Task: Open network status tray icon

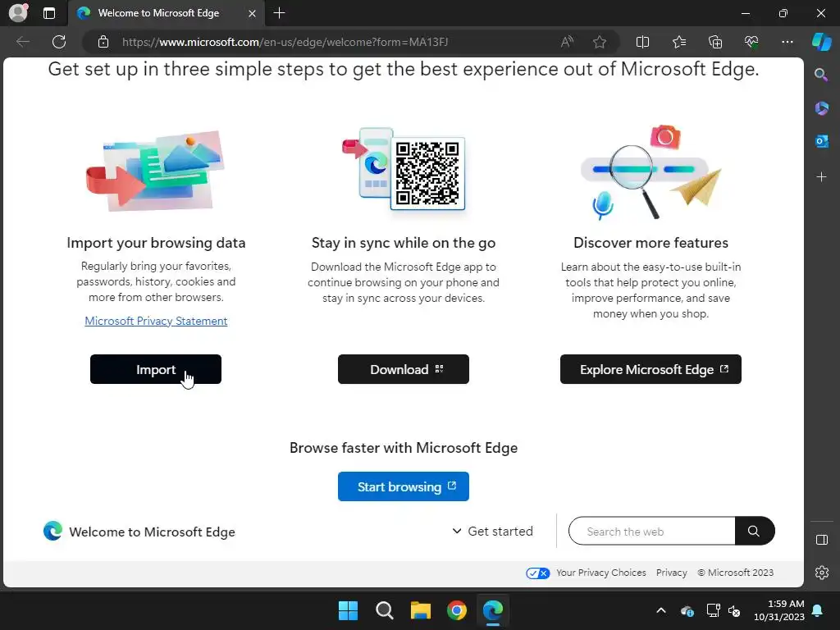Action: pos(713,610)
